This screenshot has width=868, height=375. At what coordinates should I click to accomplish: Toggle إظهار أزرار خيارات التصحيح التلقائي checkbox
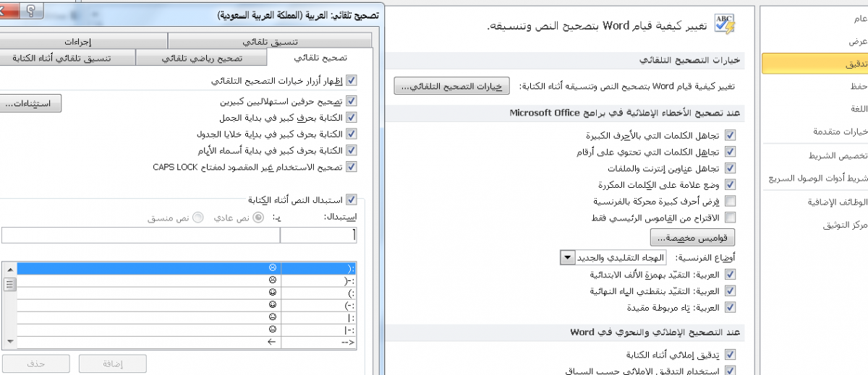352,80
